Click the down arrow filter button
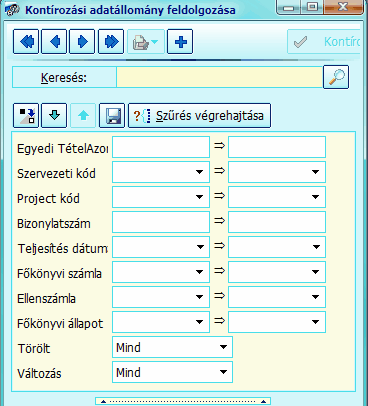 [x=54, y=116]
